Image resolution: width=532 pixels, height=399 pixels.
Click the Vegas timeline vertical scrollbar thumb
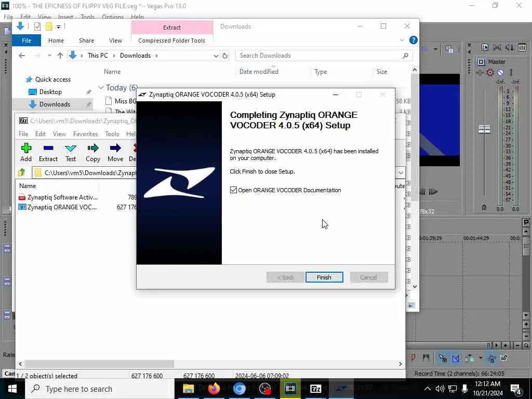click(526, 247)
